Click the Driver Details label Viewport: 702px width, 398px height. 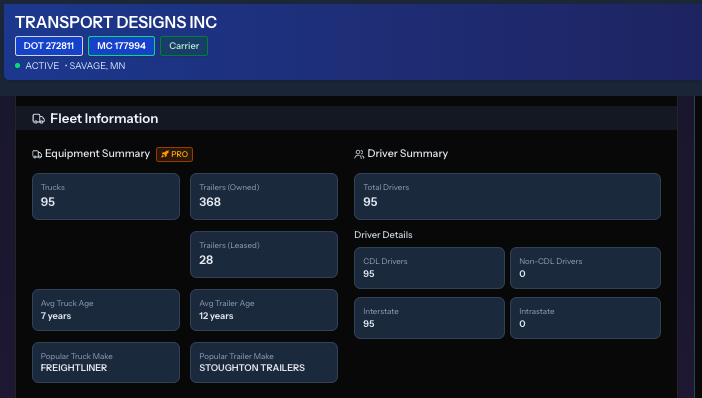point(383,235)
